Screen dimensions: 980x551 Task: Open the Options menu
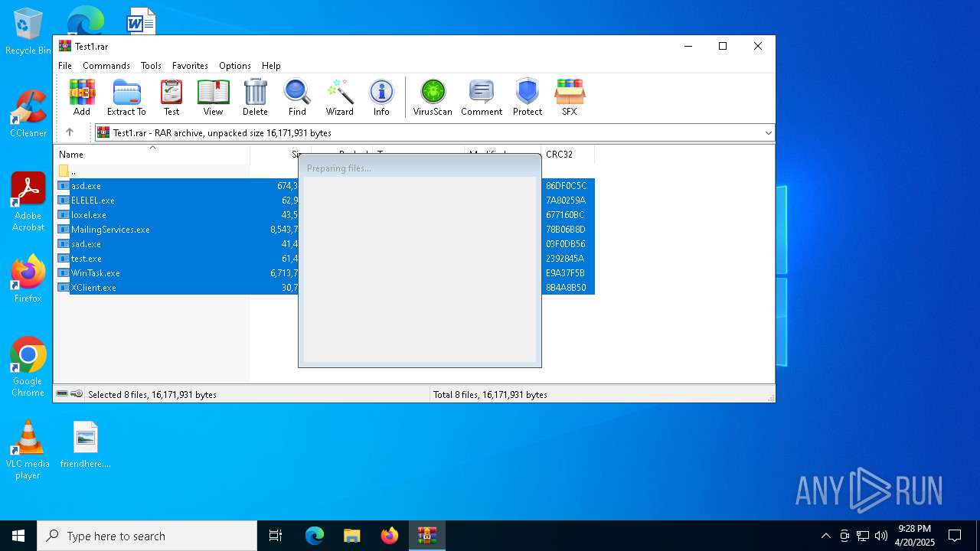click(x=235, y=66)
